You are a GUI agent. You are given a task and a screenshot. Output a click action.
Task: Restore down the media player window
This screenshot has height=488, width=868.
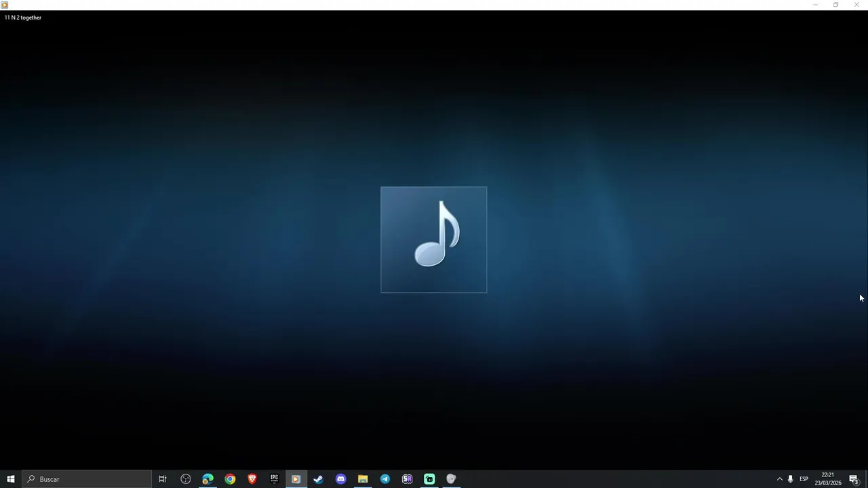[835, 5]
